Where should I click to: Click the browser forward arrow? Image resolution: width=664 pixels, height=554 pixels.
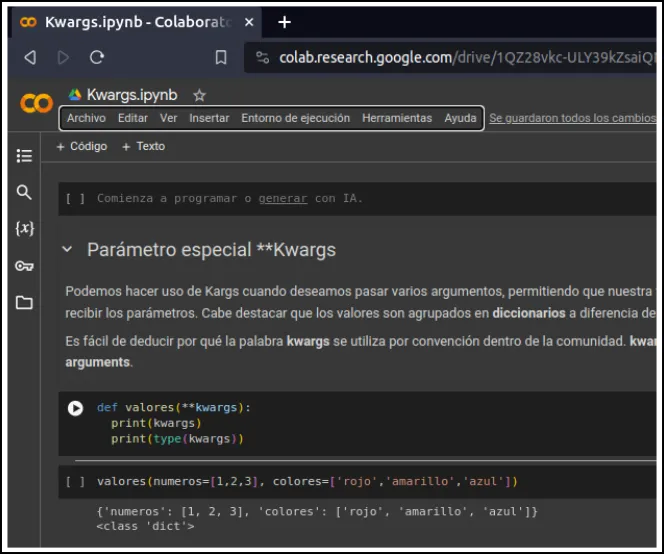point(64,57)
